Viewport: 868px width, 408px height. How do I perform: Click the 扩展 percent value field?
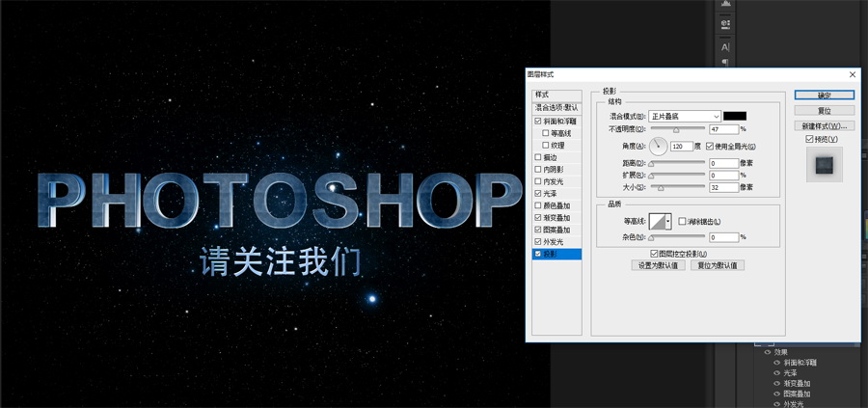click(723, 176)
